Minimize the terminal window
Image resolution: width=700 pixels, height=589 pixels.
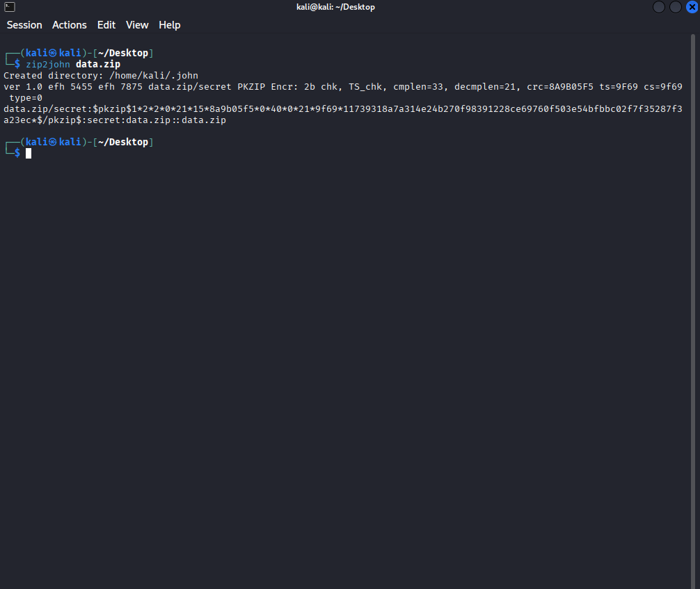pos(658,7)
